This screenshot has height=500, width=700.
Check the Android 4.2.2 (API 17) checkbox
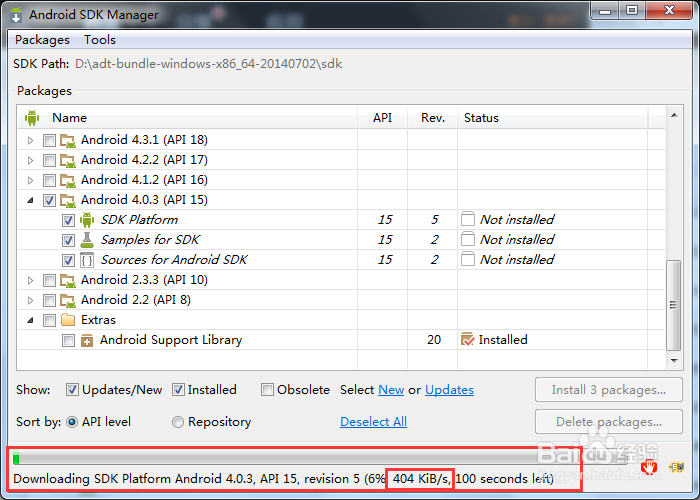[x=49, y=161]
